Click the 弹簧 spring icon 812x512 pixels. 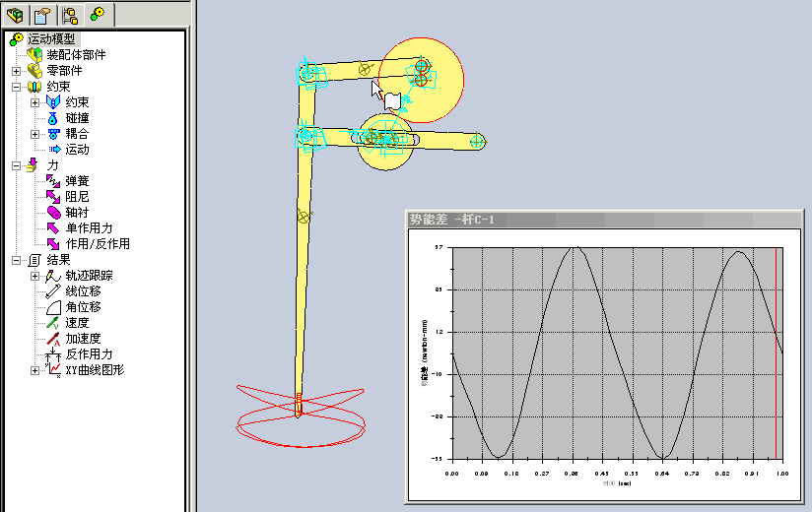(53, 181)
